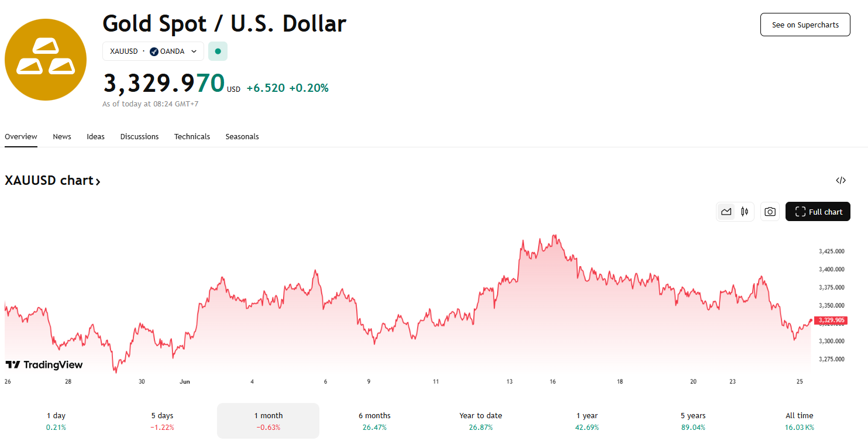This screenshot has width=868, height=441.
Task: Expand the XAUUSD OANDA symbol dropdown
Action: point(153,51)
